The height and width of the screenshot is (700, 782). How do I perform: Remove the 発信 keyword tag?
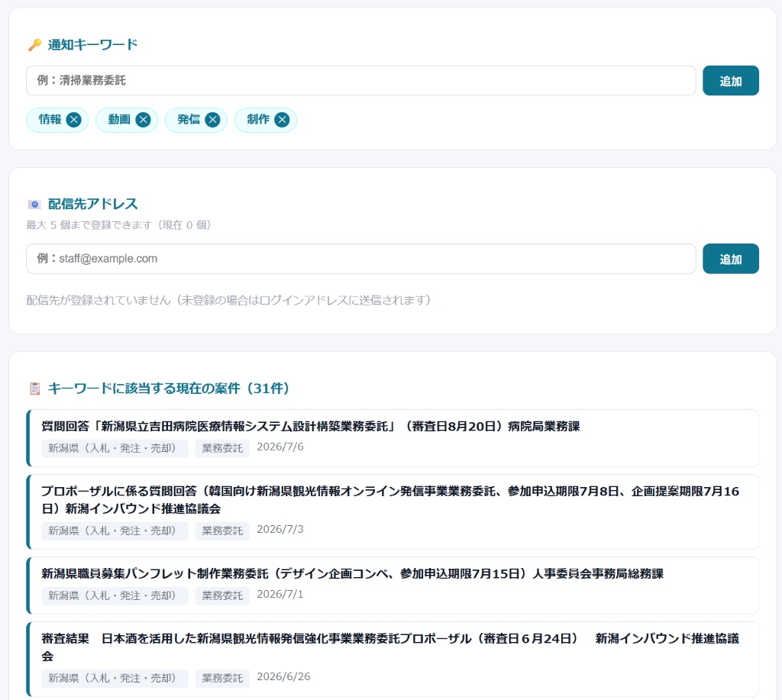pyautogui.click(x=212, y=120)
